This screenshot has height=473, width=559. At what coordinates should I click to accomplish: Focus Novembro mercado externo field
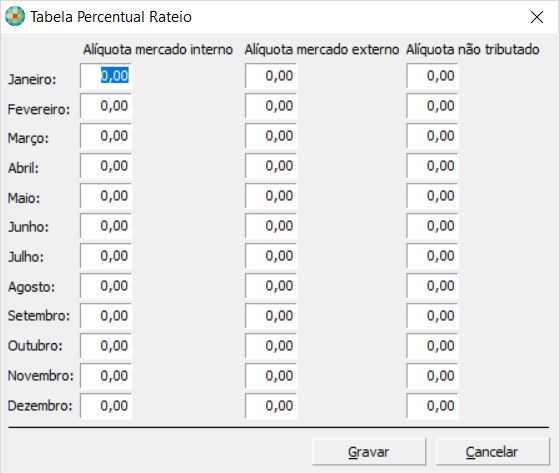pos(271,375)
